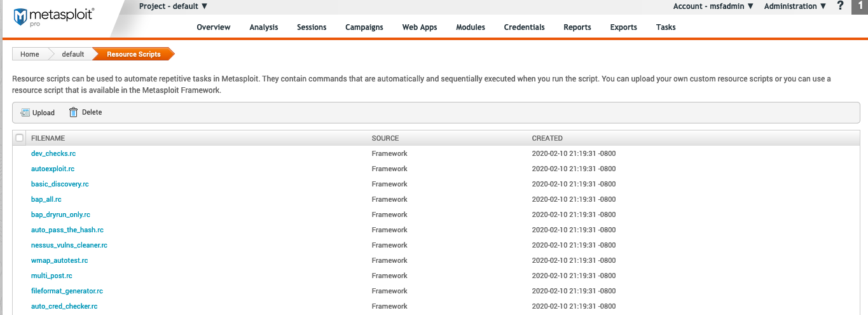The width and height of the screenshot is (868, 315).
Task: Select the nessus_vulns_cleaner.rc script link
Action: [69, 245]
